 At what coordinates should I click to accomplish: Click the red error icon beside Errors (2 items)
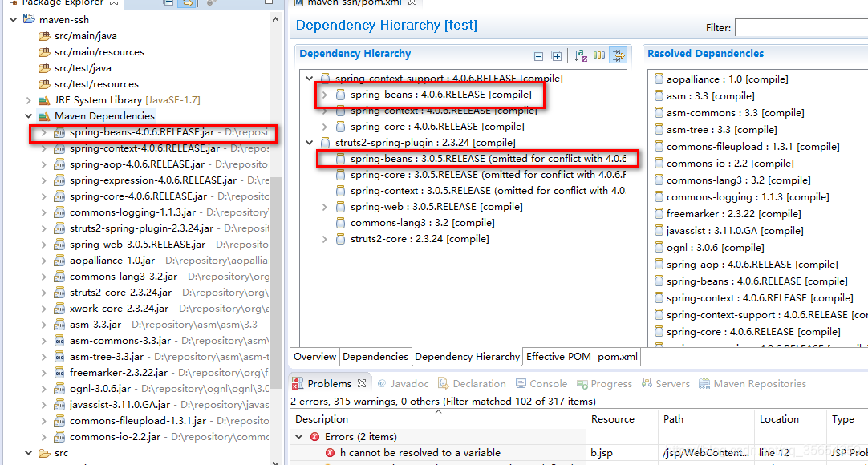315,437
